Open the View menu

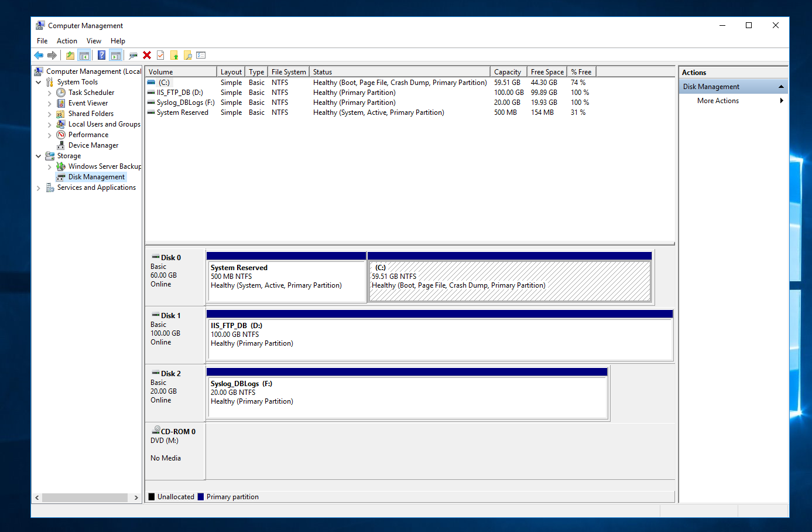94,41
